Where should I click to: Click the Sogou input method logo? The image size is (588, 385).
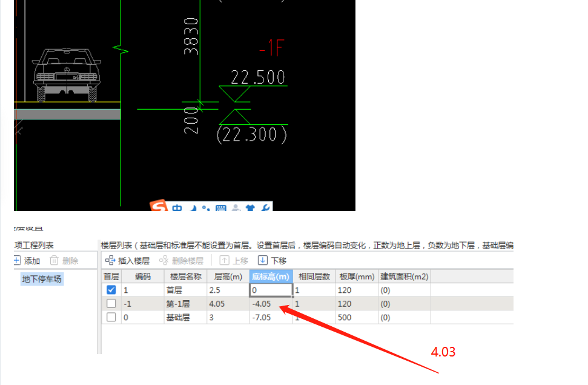[158, 206]
